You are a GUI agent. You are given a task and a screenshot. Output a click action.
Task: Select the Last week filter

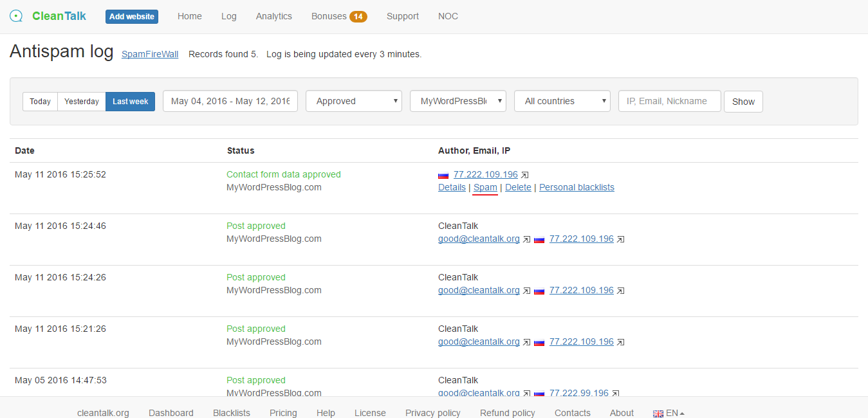click(x=131, y=102)
